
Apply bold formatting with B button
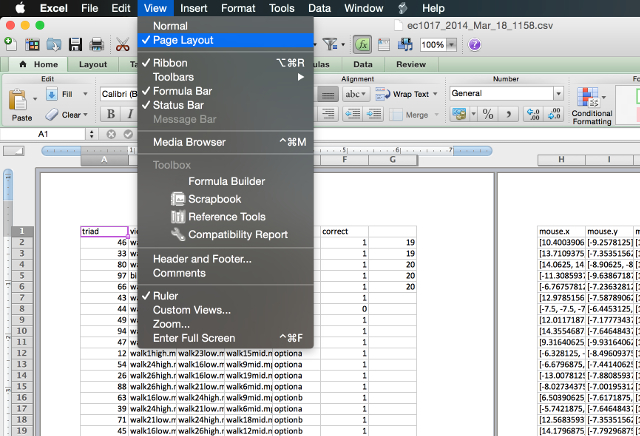[x=111, y=114]
